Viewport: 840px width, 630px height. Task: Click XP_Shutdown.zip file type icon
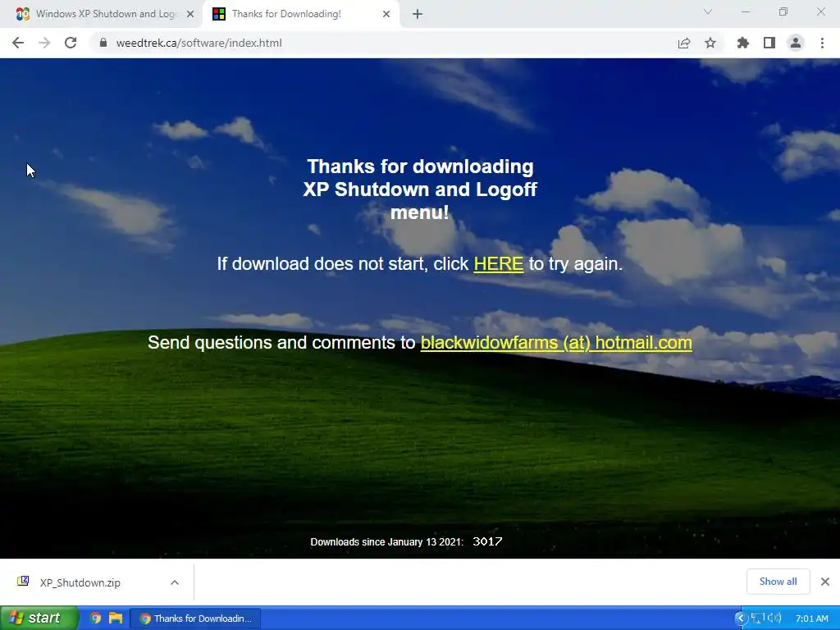pos(23,582)
